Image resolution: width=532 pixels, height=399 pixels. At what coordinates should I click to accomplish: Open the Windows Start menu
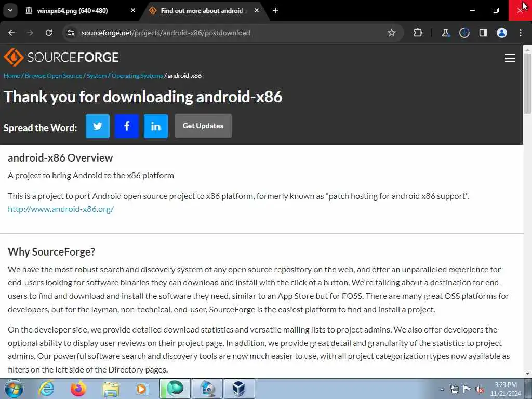[x=14, y=389]
